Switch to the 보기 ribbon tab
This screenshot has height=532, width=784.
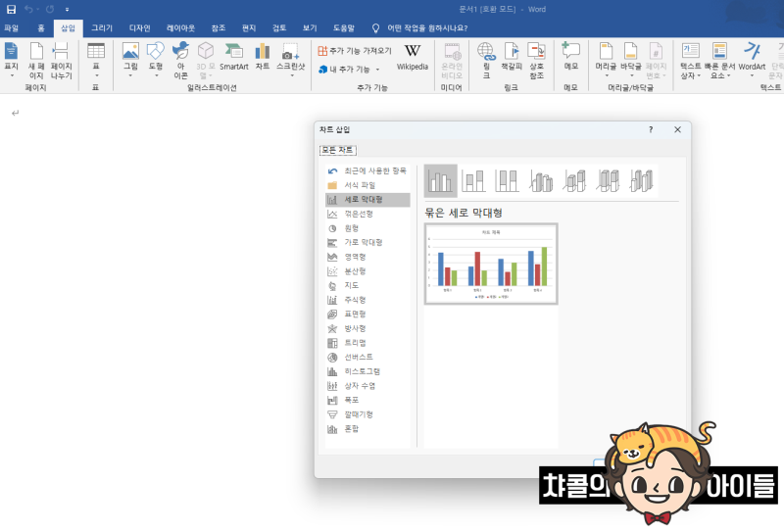tap(310, 28)
